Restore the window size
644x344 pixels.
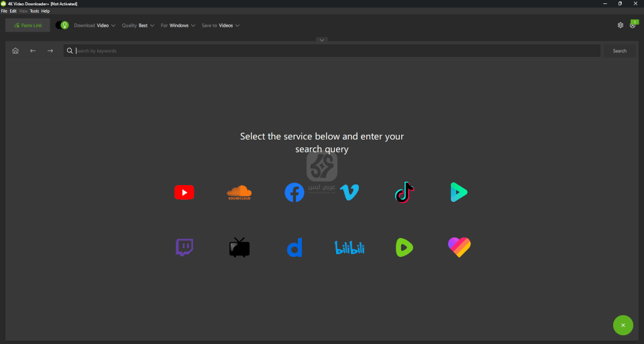pyautogui.click(x=620, y=4)
